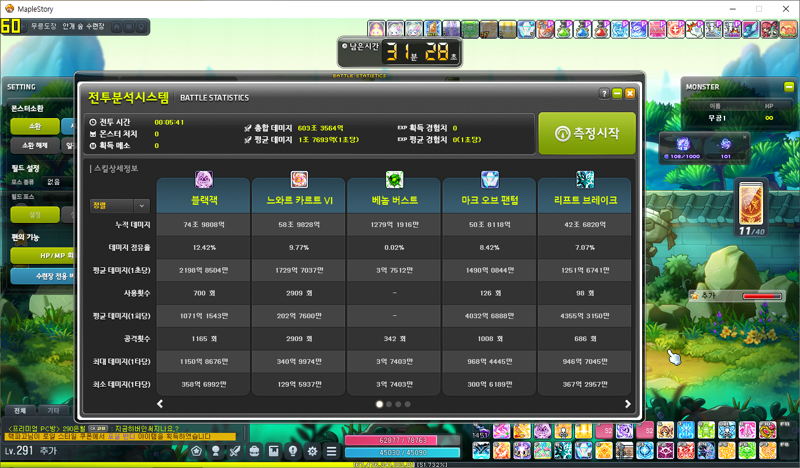
Task: Select the fourth page indicator dot
Action: [407, 404]
